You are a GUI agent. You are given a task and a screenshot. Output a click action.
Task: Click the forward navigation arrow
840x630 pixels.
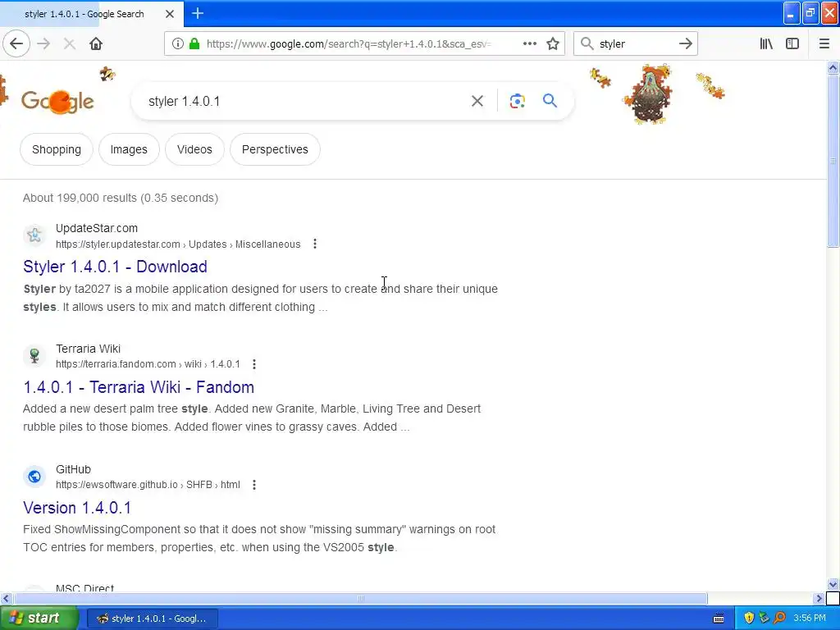click(x=43, y=44)
